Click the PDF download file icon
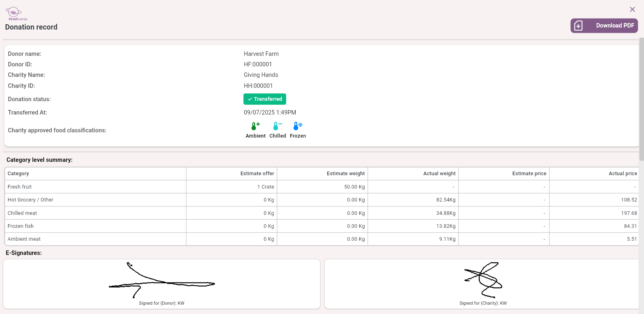This screenshot has height=314, width=644. click(578, 25)
